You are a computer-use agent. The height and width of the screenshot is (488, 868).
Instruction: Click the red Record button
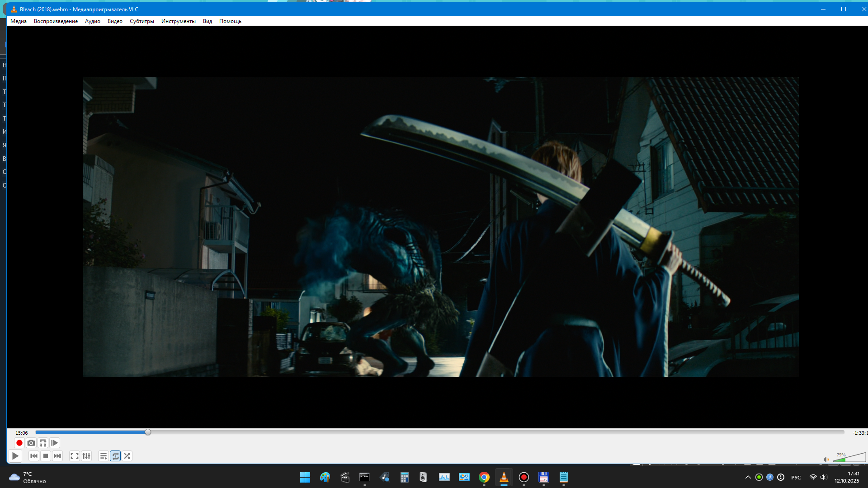[19, 443]
